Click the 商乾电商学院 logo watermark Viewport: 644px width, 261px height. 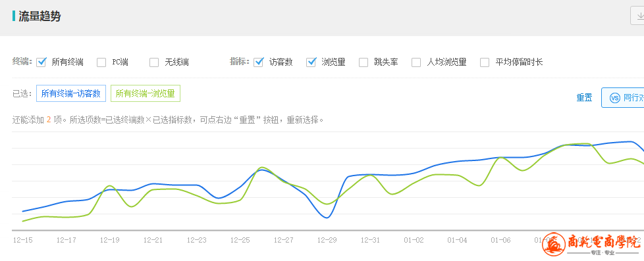point(592,244)
